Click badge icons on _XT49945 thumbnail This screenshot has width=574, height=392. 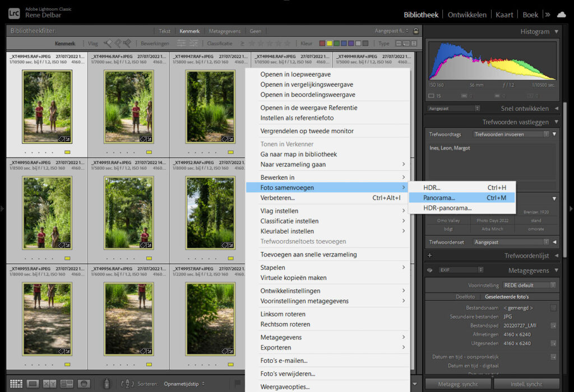[64, 139]
